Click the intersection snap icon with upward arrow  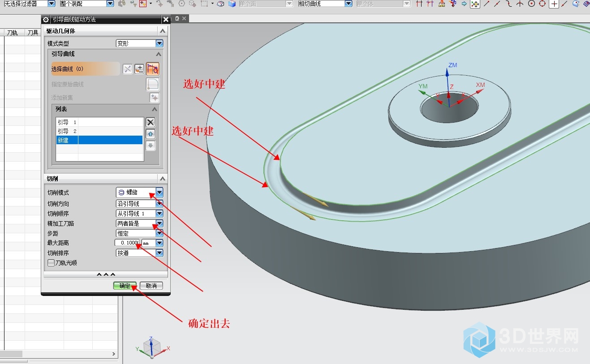pos(520,4)
